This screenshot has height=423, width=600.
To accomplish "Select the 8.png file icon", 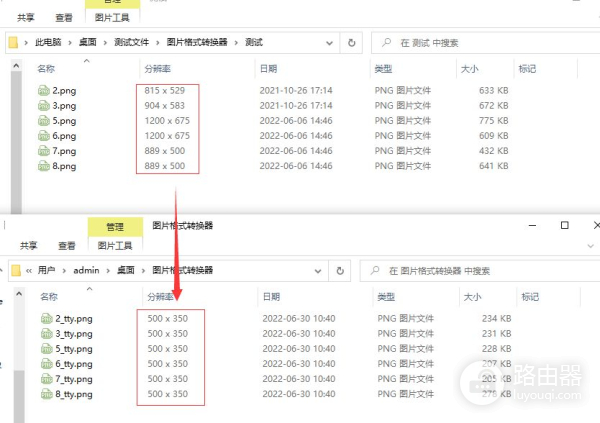I will 44,166.
